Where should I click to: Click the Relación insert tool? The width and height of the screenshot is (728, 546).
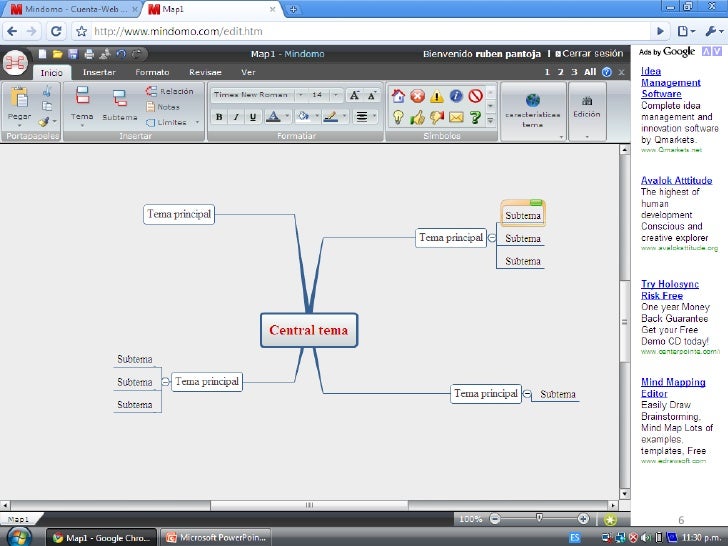170,91
